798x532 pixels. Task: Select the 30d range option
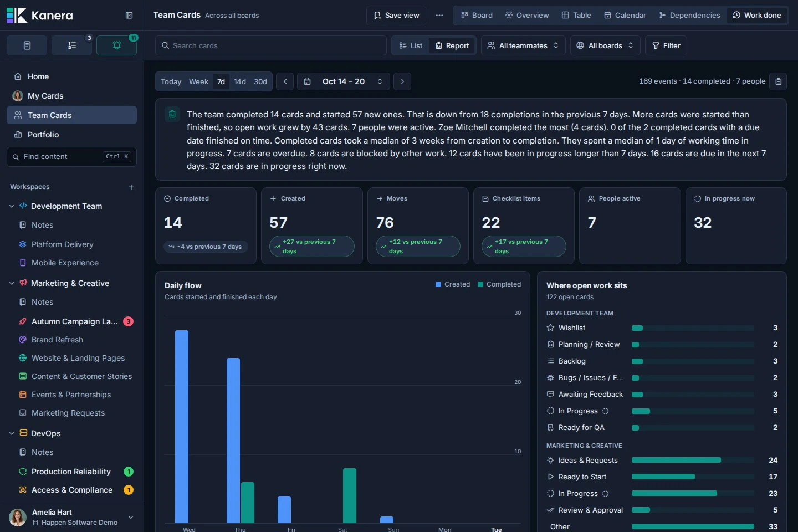260,81
